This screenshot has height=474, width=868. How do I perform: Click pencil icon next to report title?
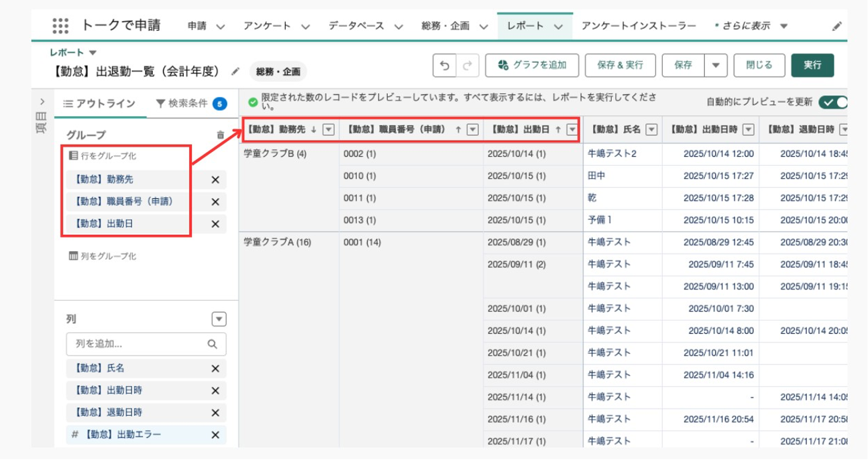point(235,72)
